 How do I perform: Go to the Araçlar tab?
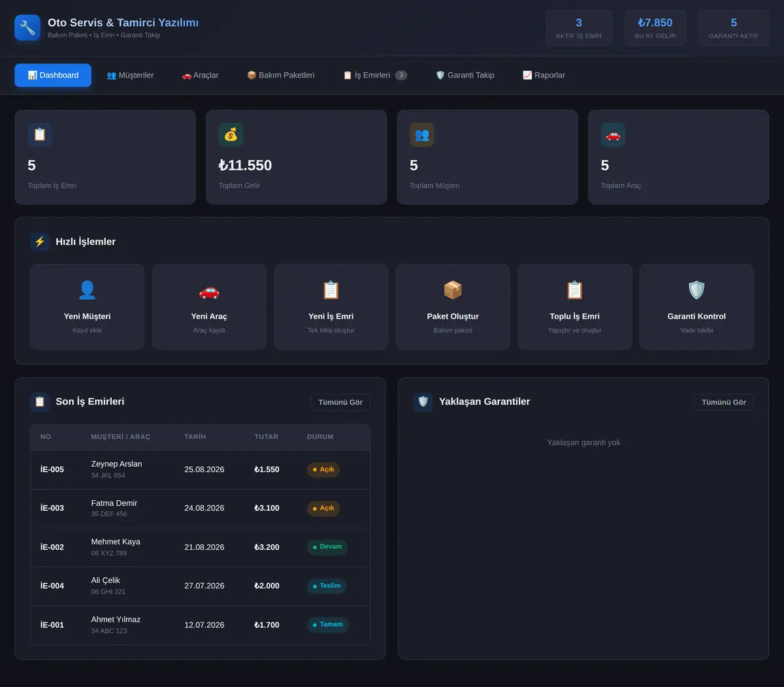(200, 75)
